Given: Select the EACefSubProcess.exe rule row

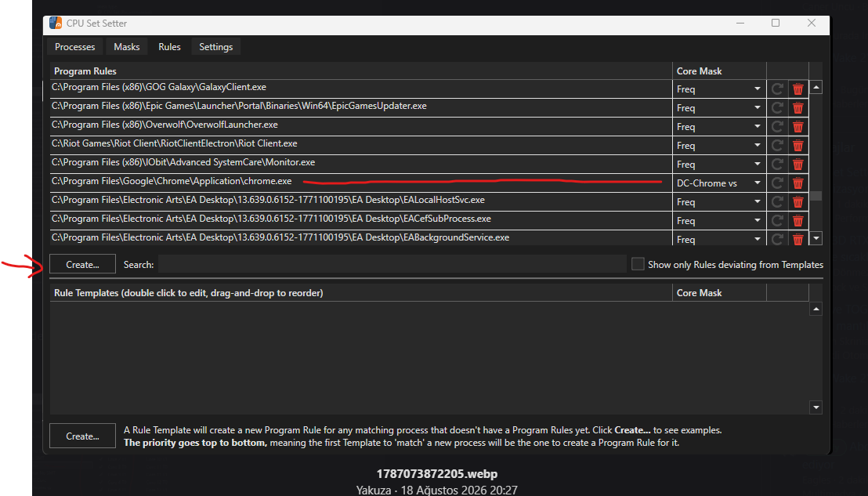Looking at the screenshot, I should (361, 219).
